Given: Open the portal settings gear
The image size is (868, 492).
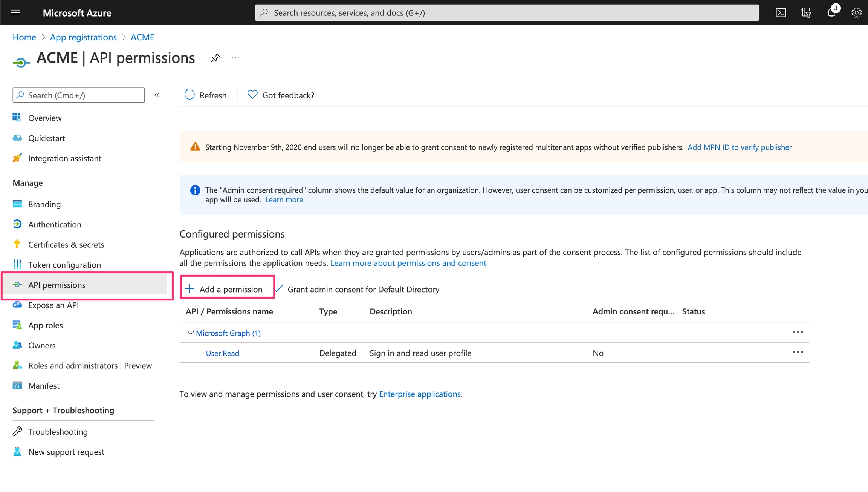Looking at the screenshot, I should coord(856,13).
